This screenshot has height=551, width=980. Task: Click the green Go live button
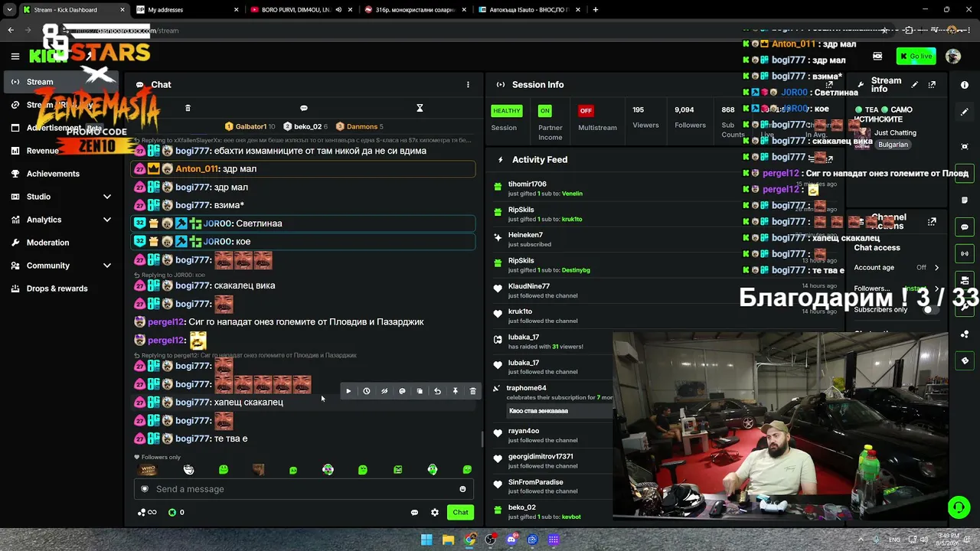(916, 56)
